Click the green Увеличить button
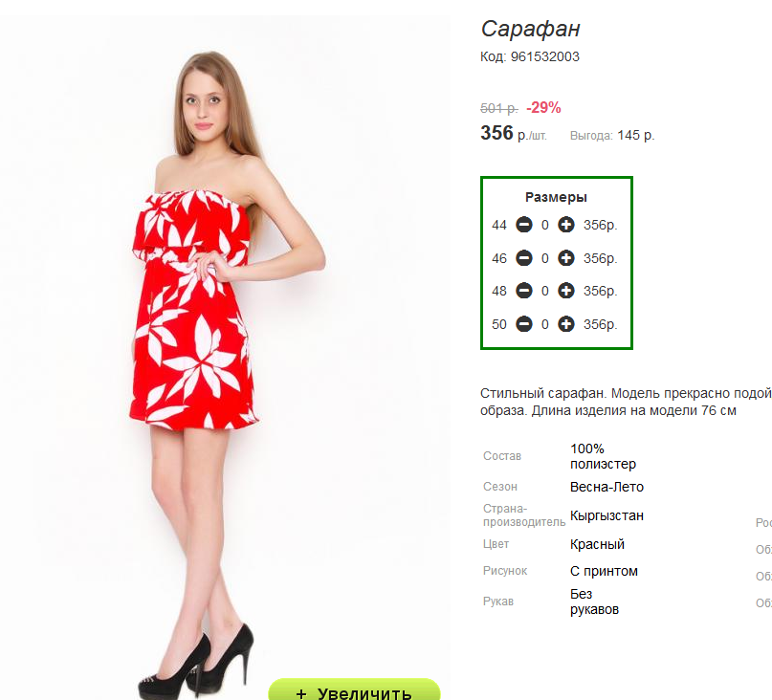 click(354, 689)
